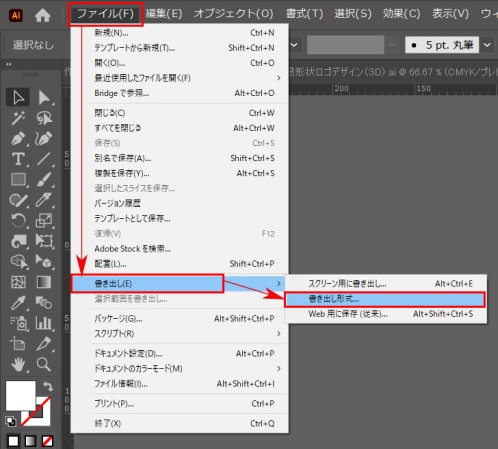This screenshot has height=449, width=498.
Task: Select the Zoom magnifier tool
Action: (x=44, y=364)
